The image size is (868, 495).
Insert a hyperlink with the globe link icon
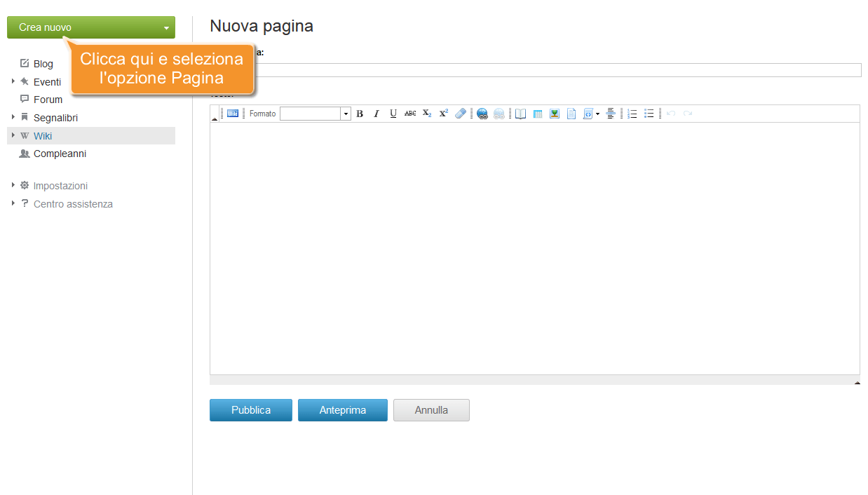click(x=482, y=114)
